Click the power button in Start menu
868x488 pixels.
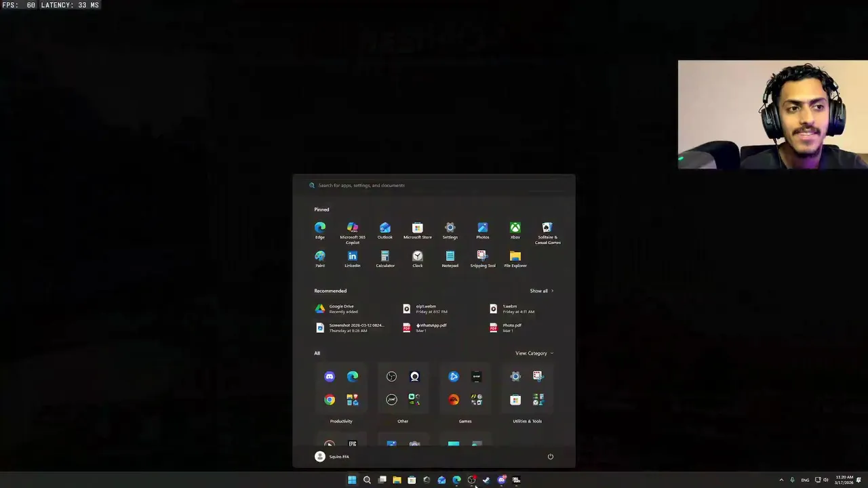(551, 457)
